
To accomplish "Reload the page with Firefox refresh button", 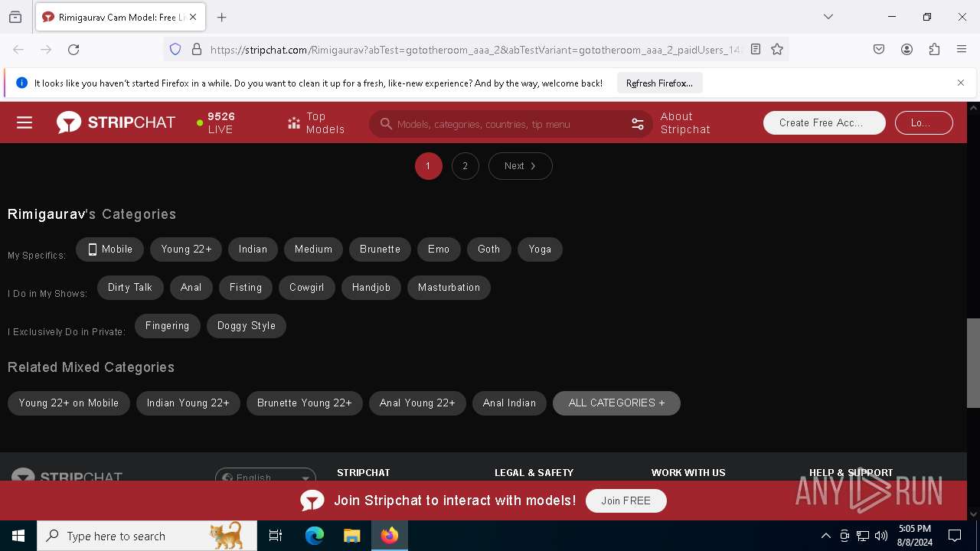I will point(73,49).
